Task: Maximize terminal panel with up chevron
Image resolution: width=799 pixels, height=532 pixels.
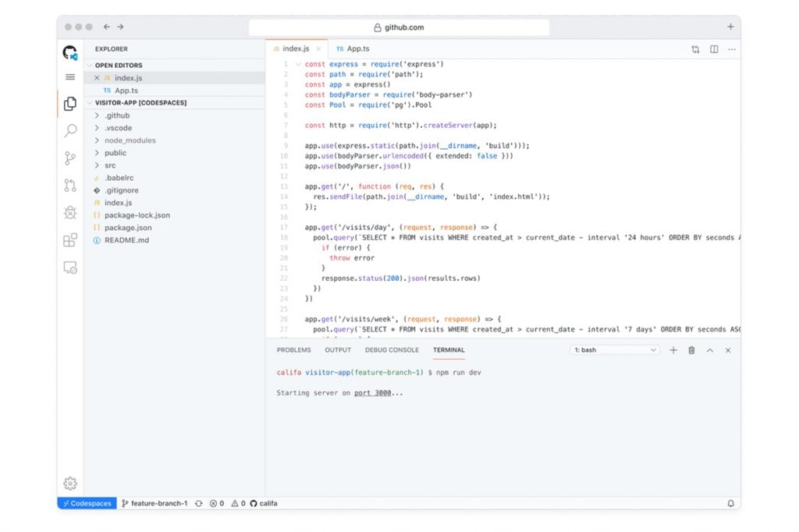Action: pyautogui.click(x=710, y=350)
